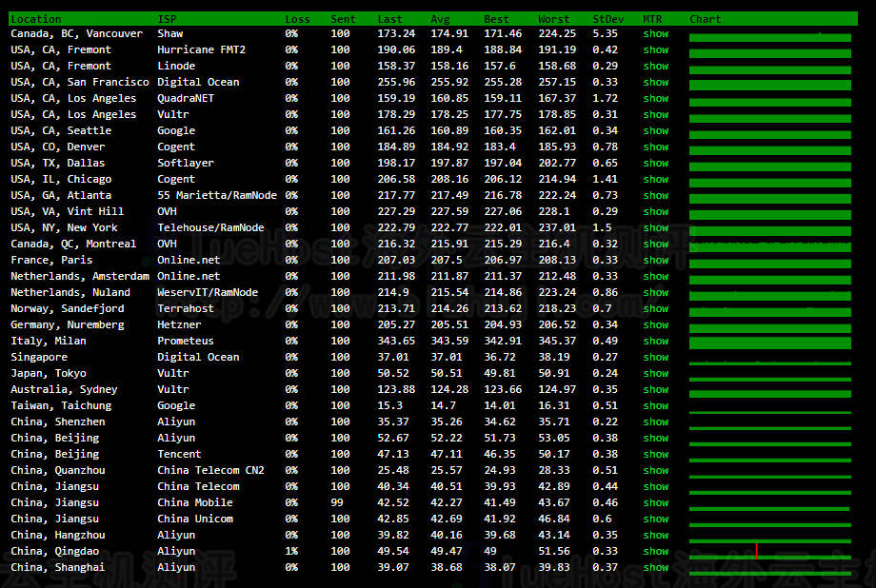
Task: Show MTR for New York Telehouse/RamNode
Action: pos(655,227)
